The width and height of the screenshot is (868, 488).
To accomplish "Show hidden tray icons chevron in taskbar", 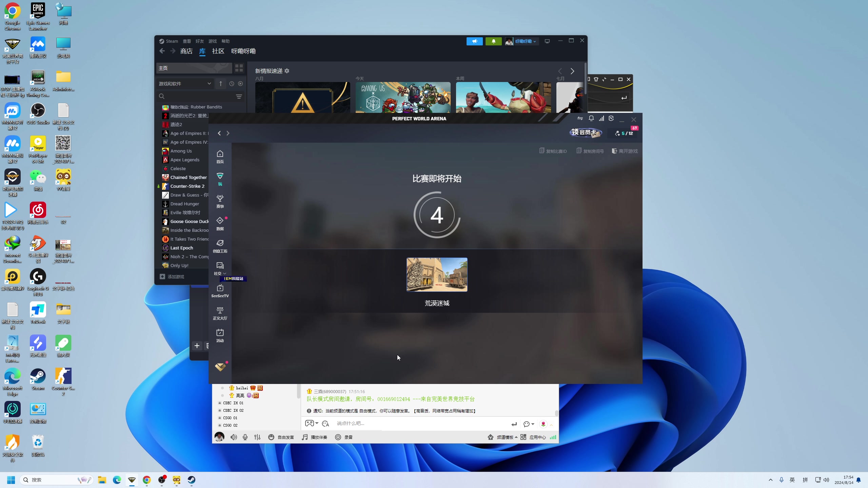I will pos(771,480).
